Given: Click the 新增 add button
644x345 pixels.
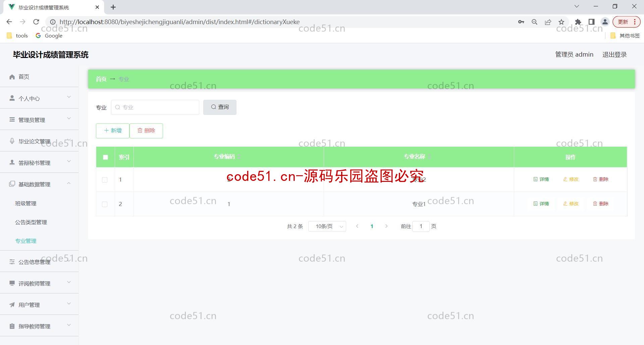Looking at the screenshot, I should (113, 131).
